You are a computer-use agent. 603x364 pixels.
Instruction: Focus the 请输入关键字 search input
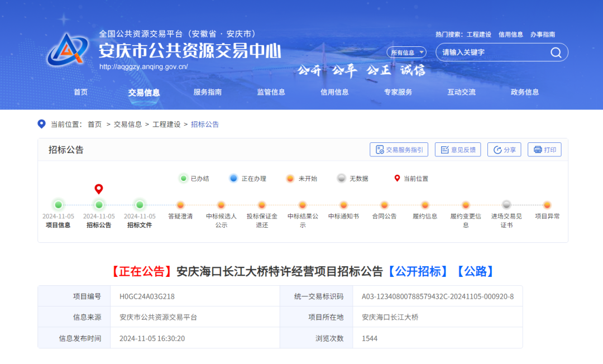tap(494, 52)
